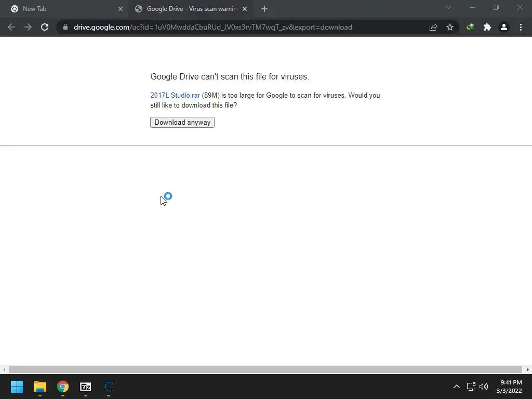Open the dark blue C app on taskbar
The height and width of the screenshot is (399, 532).
pos(109,387)
